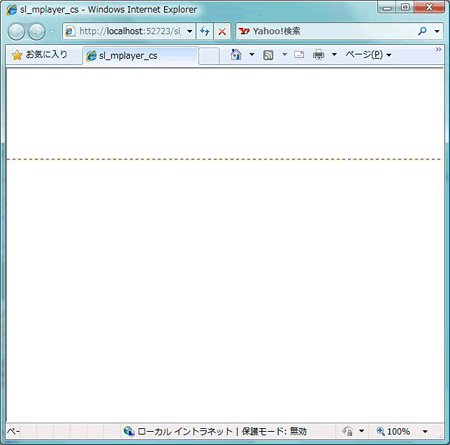Open a new blank tab
Screen dimensions: 450x445
209,56
